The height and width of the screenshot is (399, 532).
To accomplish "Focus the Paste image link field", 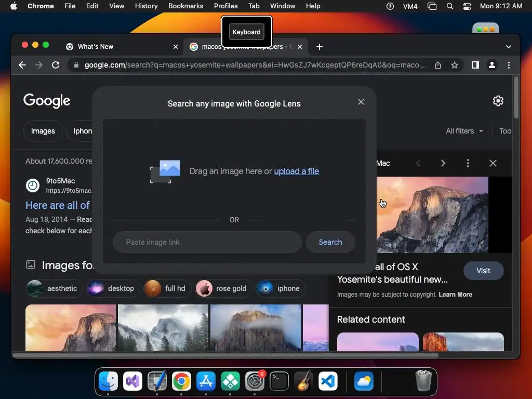I will pos(207,242).
